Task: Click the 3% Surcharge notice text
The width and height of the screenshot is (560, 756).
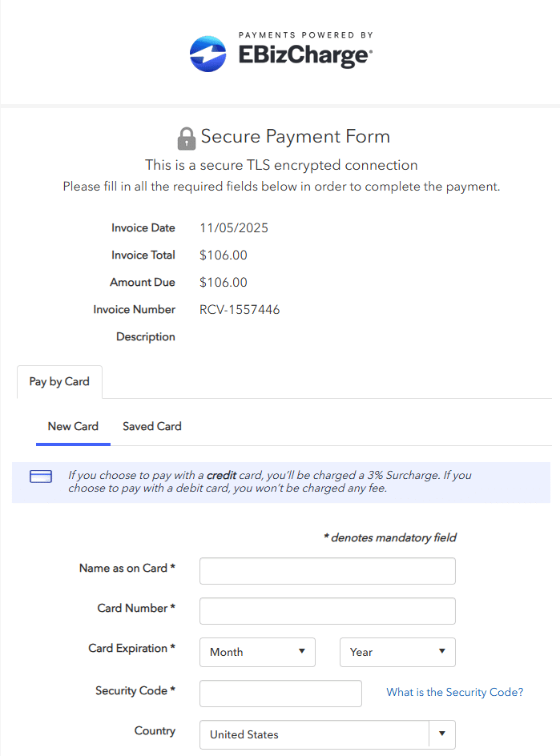Action: pyautogui.click(x=268, y=481)
